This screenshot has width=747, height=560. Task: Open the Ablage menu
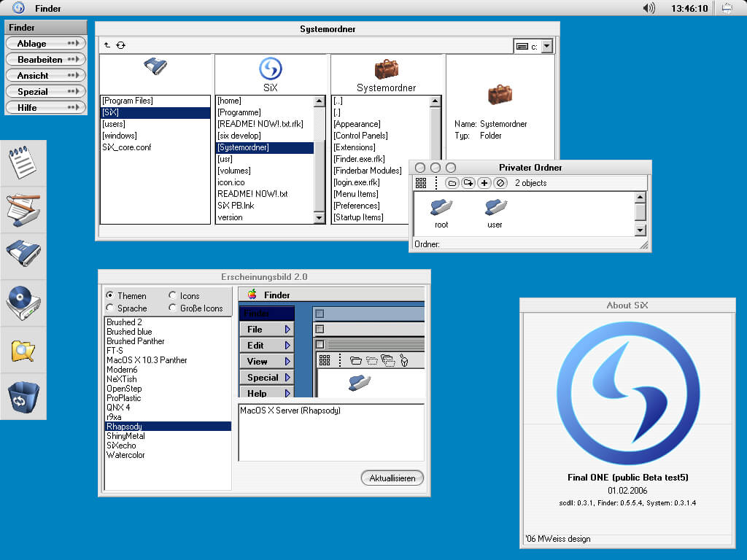[46, 43]
